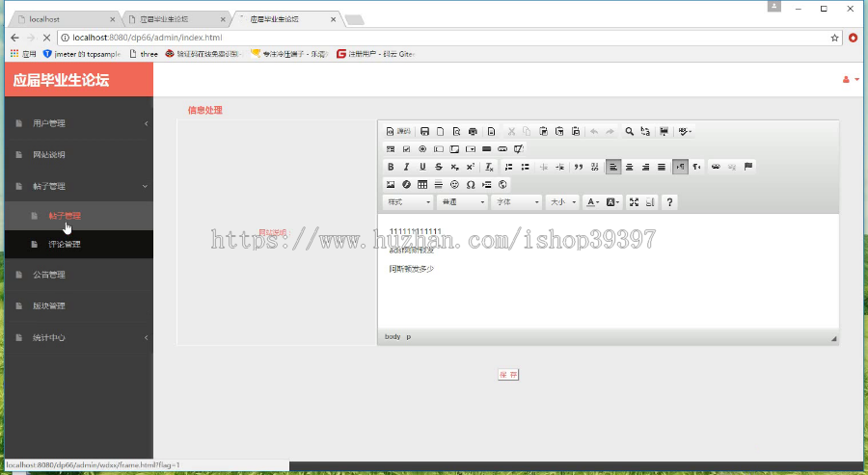Image resolution: width=868 pixels, height=475 pixels.
Task: Click the Save icon in editor toolbar
Action: click(424, 132)
